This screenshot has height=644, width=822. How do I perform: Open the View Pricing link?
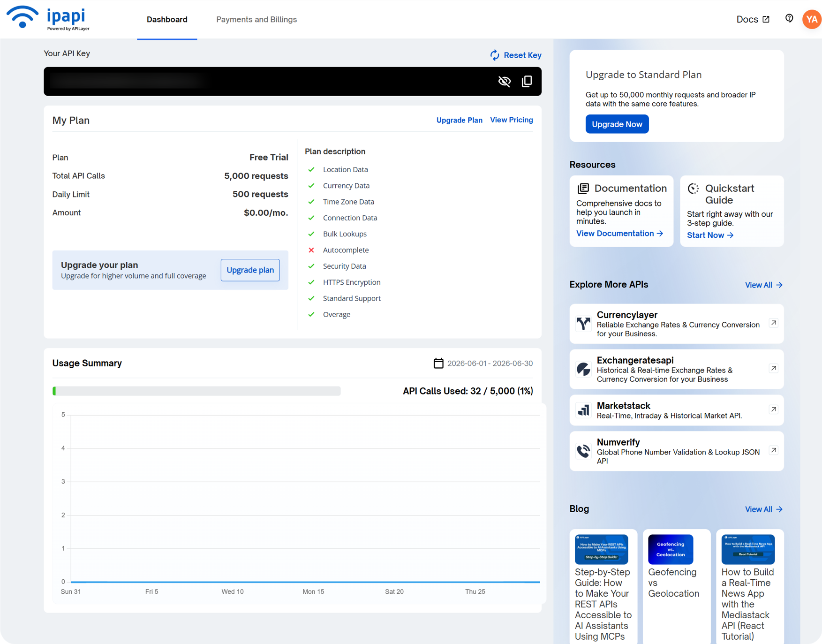[511, 120]
